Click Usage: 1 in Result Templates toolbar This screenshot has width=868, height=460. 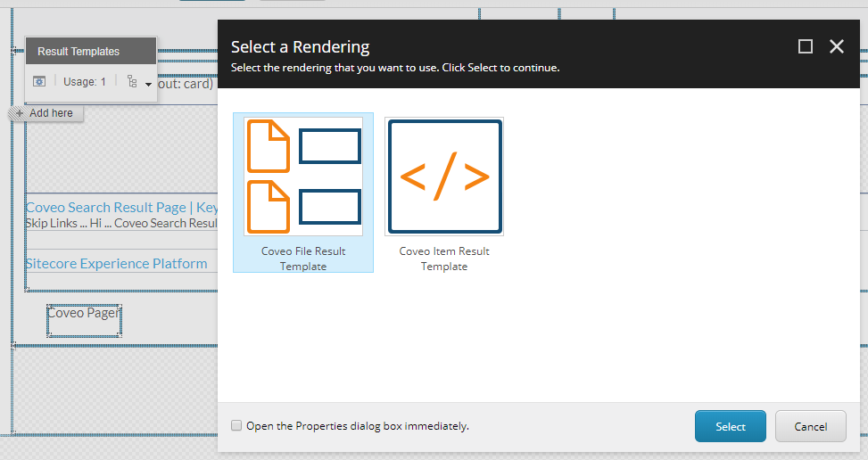tap(84, 82)
